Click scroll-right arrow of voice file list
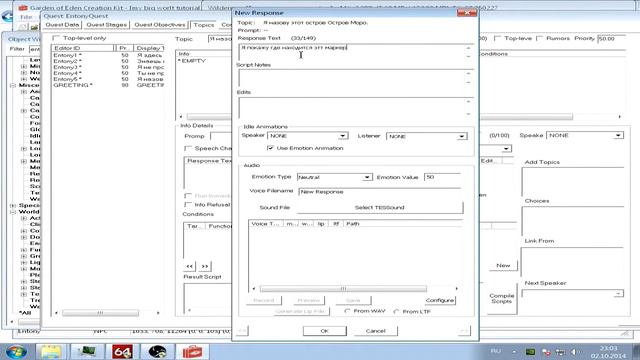Image resolution: width=640 pixels, height=360 pixels. point(456,289)
